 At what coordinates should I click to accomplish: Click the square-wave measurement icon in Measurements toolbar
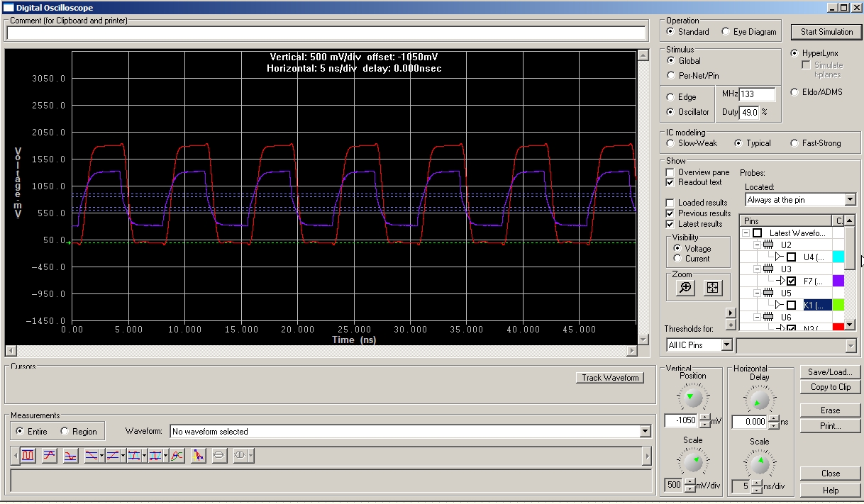28,456
